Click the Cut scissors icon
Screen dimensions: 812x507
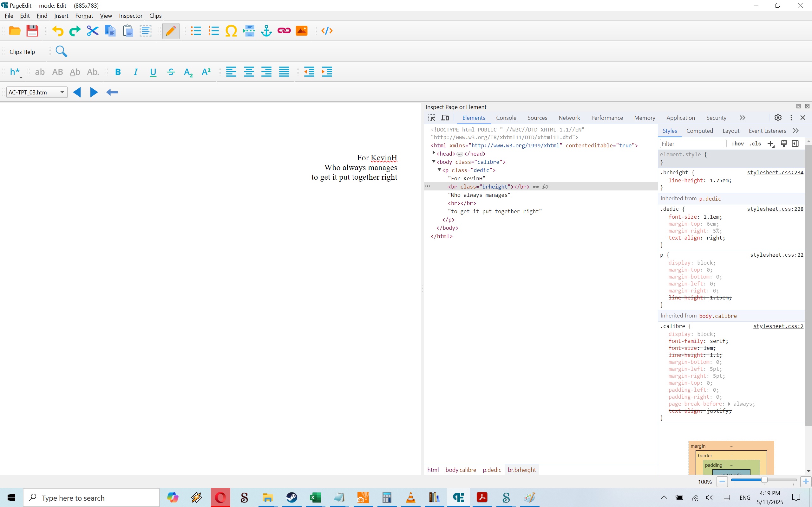pyautogui.click(x=93, y=31)
